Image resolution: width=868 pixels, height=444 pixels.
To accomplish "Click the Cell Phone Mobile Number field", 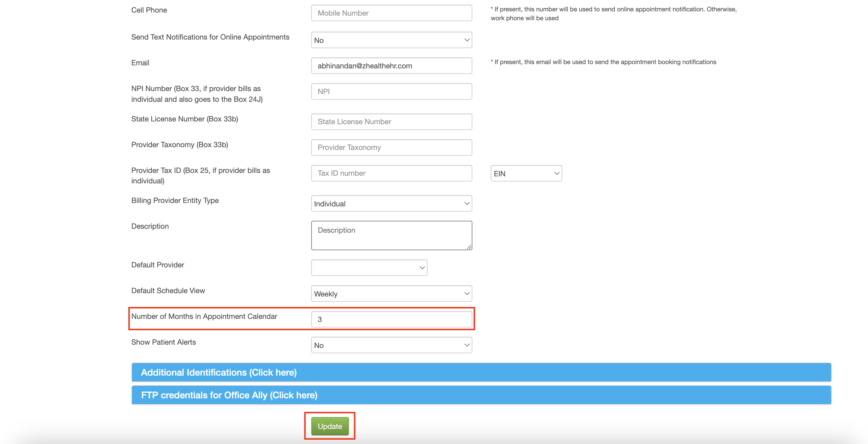I will tap(392, 13).
